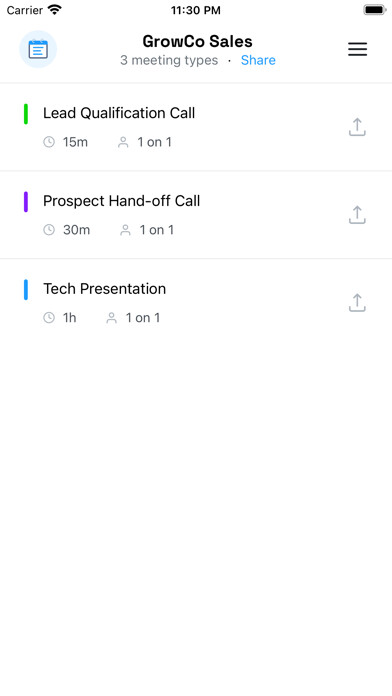The image size is (392, 696).
Task: Tap the blue color bar marker
Action: (26, 289)
